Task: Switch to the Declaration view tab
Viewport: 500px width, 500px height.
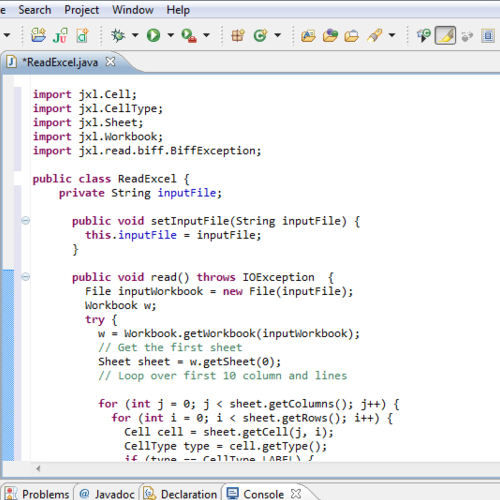Action: click(180, 493)
